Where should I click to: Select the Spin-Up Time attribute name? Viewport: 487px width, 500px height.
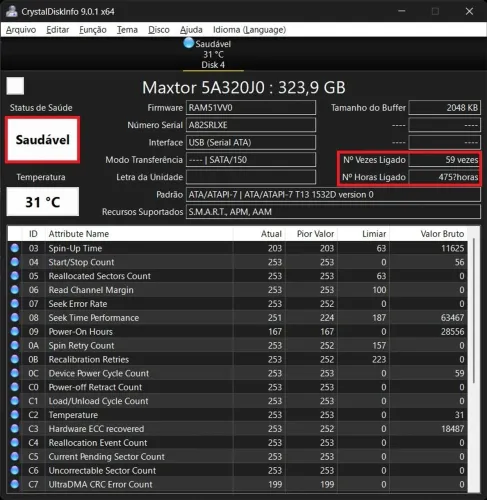tap(75, 248)
